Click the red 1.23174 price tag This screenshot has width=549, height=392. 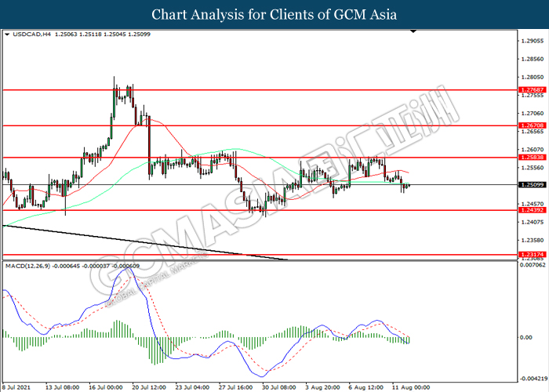(532, 255)
